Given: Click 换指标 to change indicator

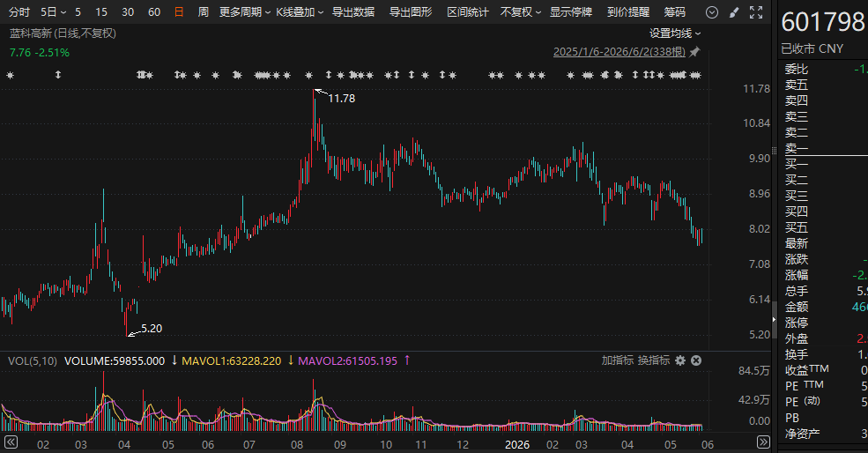Looking at the screenshot, I should (x=654, y=360).
